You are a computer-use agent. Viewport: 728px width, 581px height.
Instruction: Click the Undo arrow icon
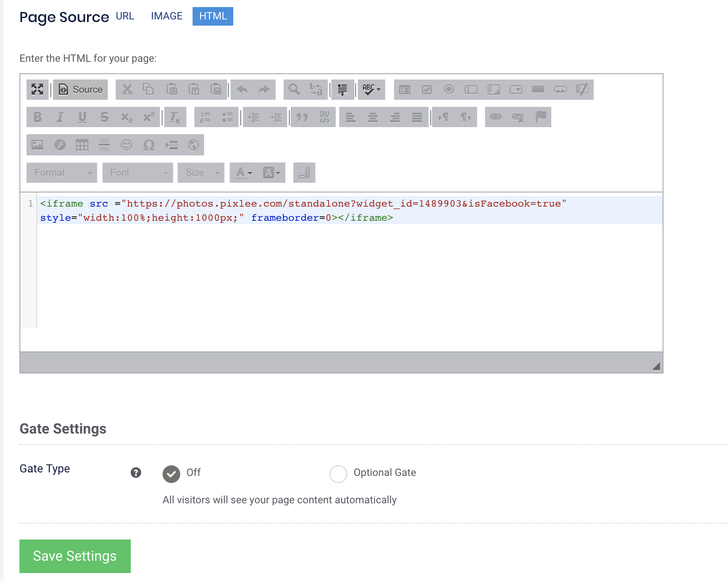tap(242, 89)
